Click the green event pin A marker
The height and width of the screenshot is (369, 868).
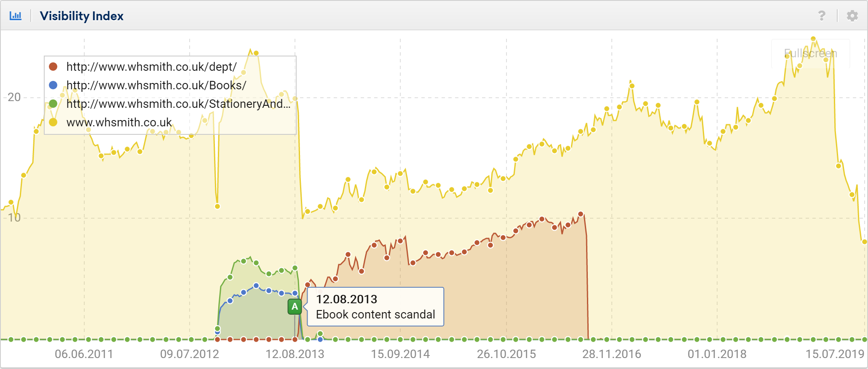[295, 307]
